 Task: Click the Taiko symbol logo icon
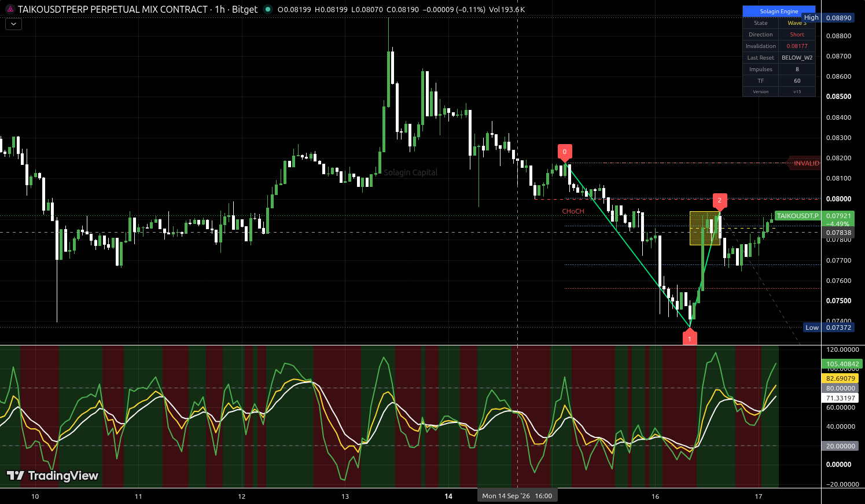click(10, 9)
